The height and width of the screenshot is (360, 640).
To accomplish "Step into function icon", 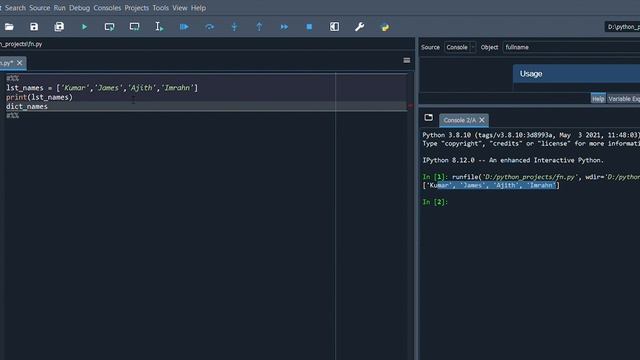I will pos(234,27).
